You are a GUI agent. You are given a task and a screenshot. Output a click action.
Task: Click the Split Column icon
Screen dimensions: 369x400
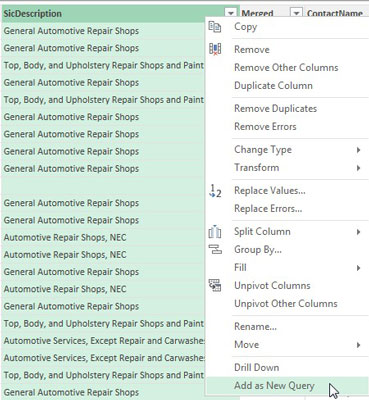[x=215, y=232]
